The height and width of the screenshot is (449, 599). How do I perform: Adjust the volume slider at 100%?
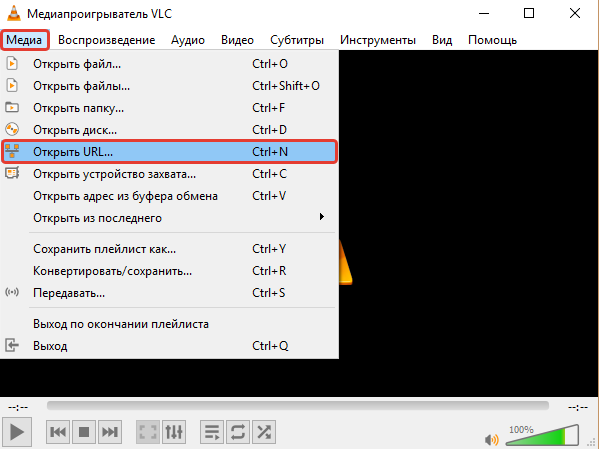pyautogui.click(x=542, y=436)
